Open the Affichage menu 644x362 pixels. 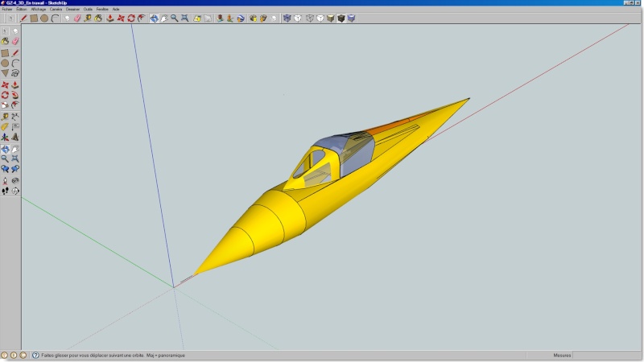38,9
